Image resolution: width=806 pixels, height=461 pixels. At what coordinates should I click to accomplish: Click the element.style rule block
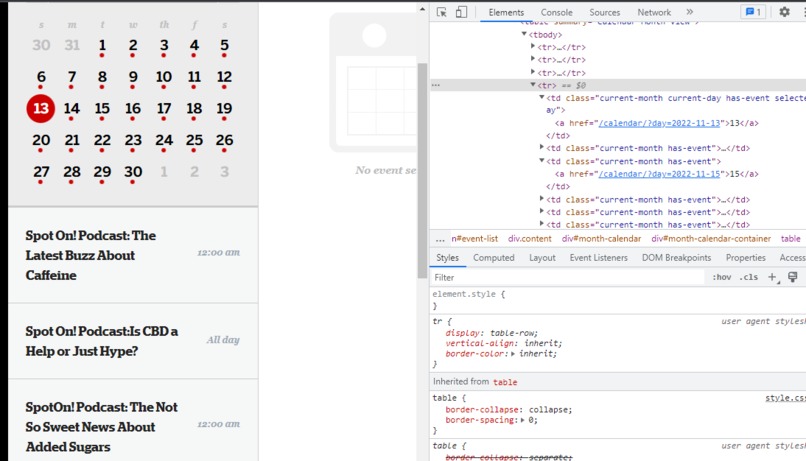point(617,300)
